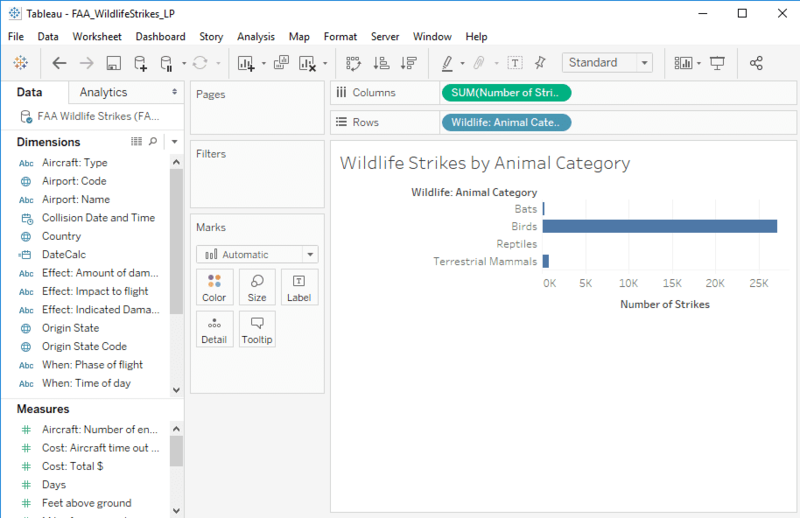Click the Sort Descending icon

[x=409, y=63]
